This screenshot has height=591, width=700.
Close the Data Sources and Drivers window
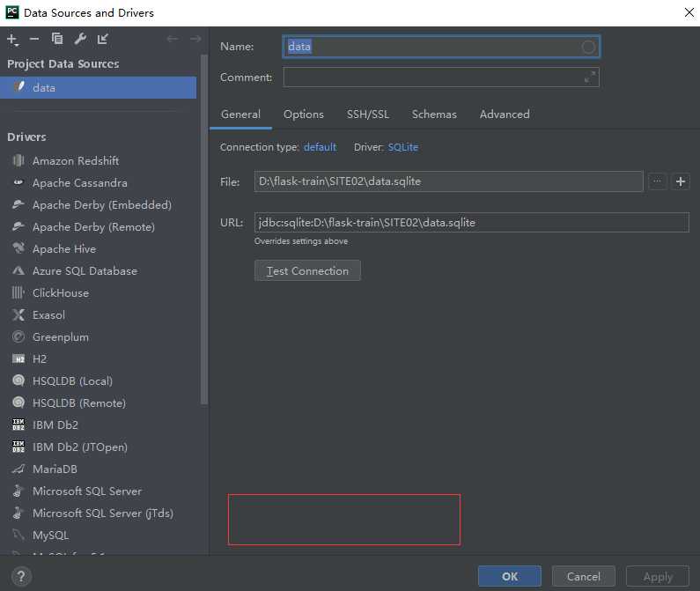[x=689, y=12]
